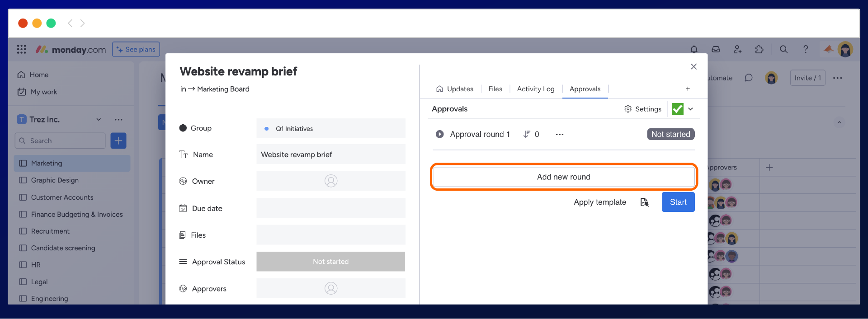868x319 pixels.
Task: Add a column with the plus next to Approvers
Action: [769, 167]
